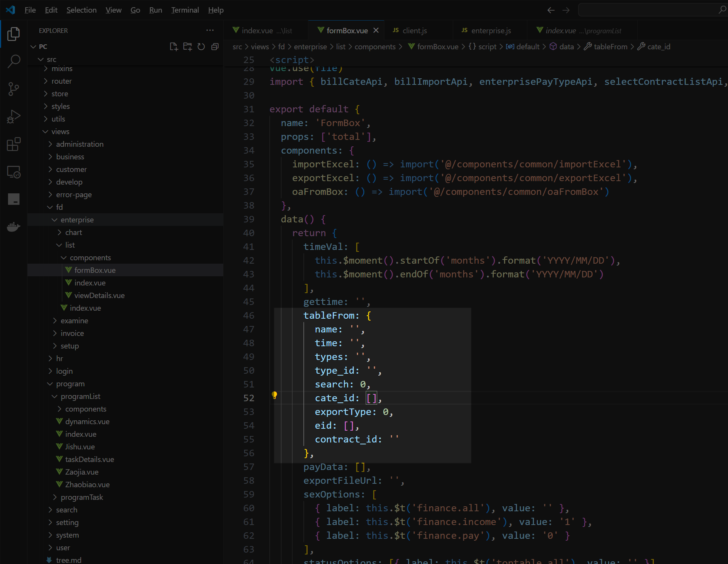Click the components breadcrumb segment
Image resolution: width=728 pixels, height=564 pixels.
pos(375,47)
